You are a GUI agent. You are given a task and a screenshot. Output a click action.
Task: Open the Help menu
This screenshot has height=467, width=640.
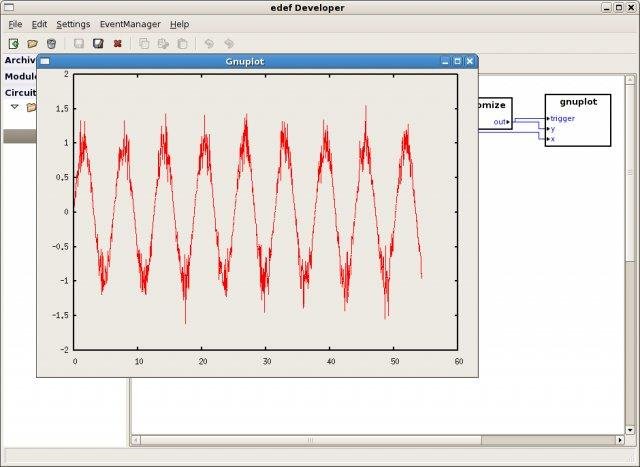[179, 24]
